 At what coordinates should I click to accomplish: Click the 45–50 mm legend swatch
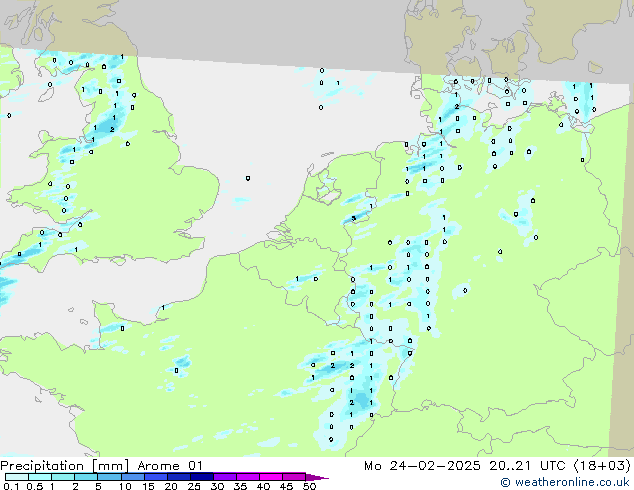point(294,477)
